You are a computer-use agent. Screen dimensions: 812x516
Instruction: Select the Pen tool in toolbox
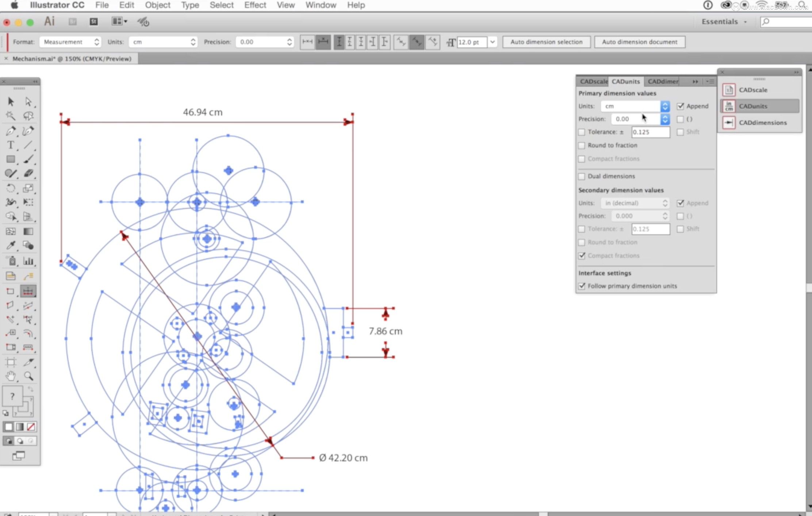pos(11,131)
